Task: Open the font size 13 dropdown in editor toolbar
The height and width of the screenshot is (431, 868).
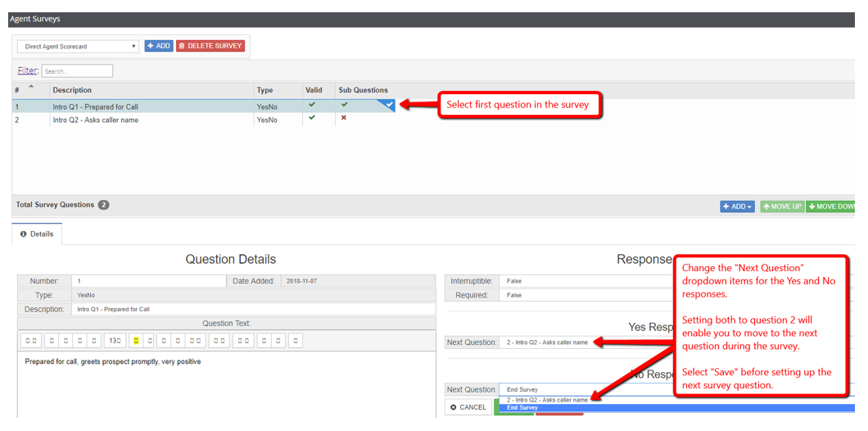Action: pos(114,341)
